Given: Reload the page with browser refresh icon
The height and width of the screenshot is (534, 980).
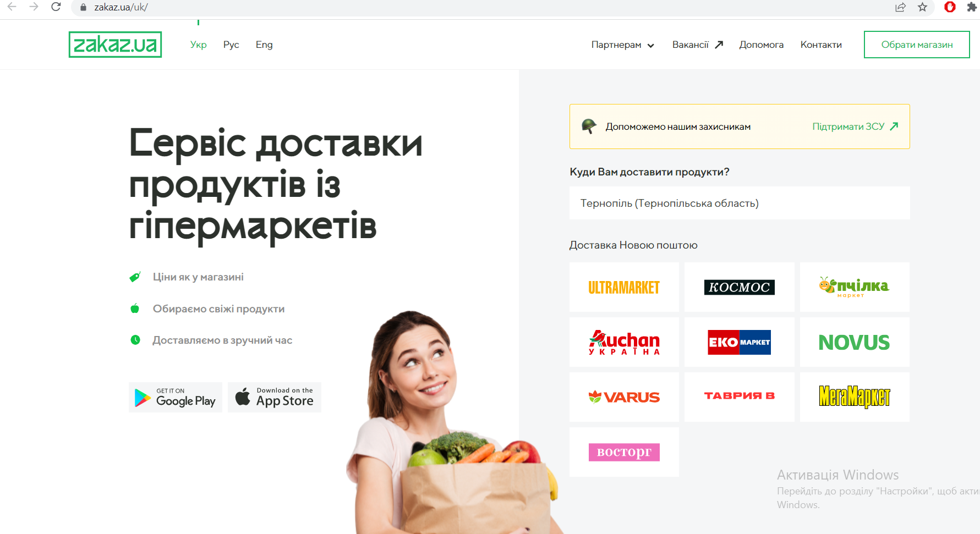Looking at the screenshot, I should 56,7.
